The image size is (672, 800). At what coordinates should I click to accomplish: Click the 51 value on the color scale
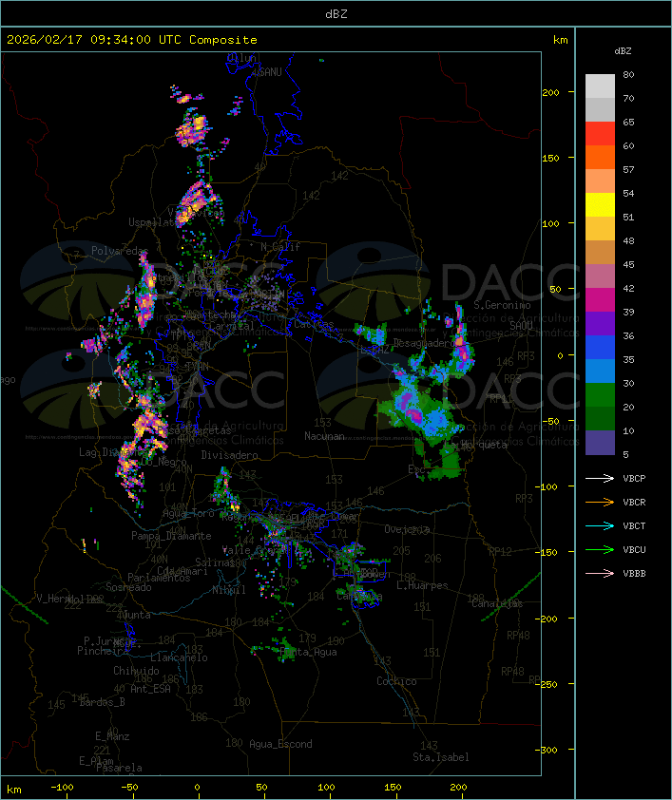tap(628, 217)
